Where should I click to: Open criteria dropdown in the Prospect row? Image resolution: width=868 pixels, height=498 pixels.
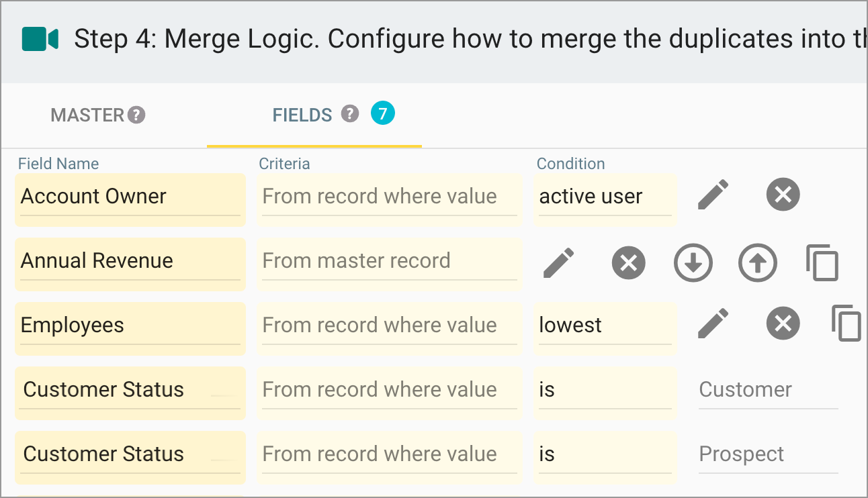tap(390, 457)
